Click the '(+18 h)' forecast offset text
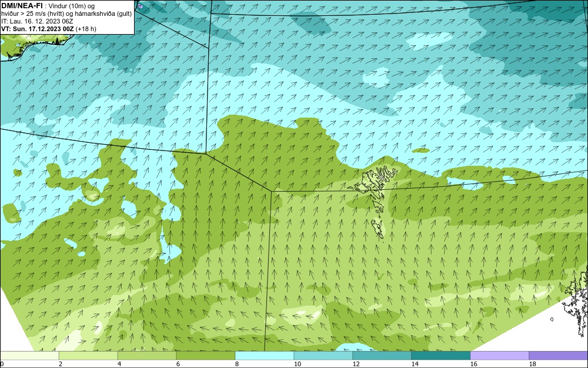This screenshot has height=368, width=588. pyautogui.click(x=86, y=29)
